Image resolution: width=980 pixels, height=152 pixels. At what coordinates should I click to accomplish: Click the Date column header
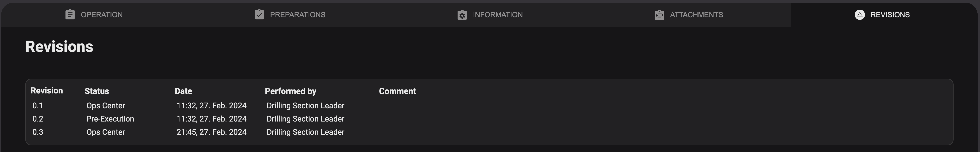point(183,91)
